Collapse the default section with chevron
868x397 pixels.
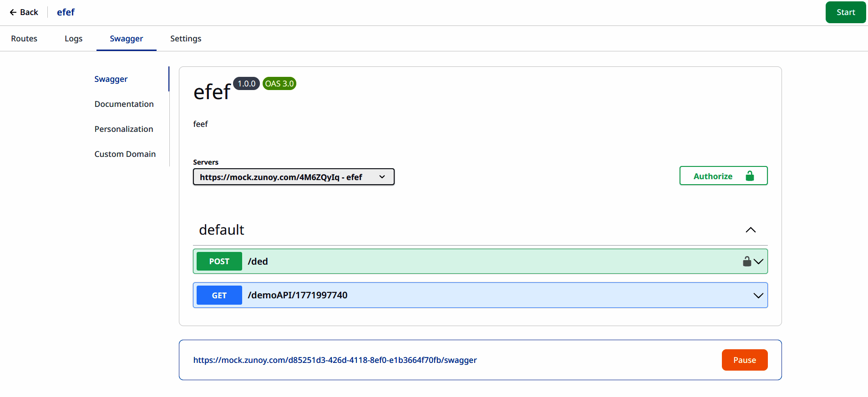click(x=751, y=230)
